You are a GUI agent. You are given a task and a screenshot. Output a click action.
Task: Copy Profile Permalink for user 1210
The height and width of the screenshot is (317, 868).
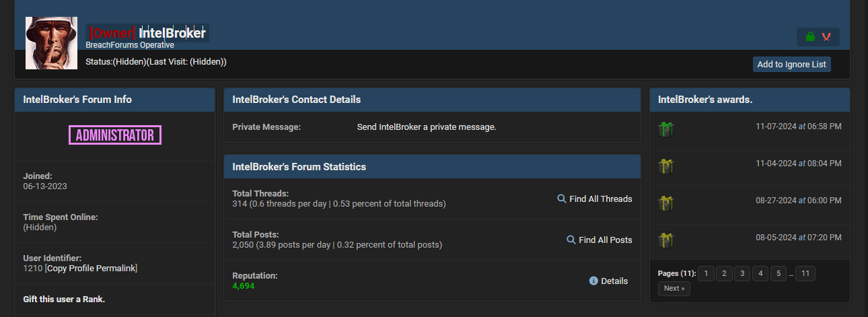click(91, 269)
